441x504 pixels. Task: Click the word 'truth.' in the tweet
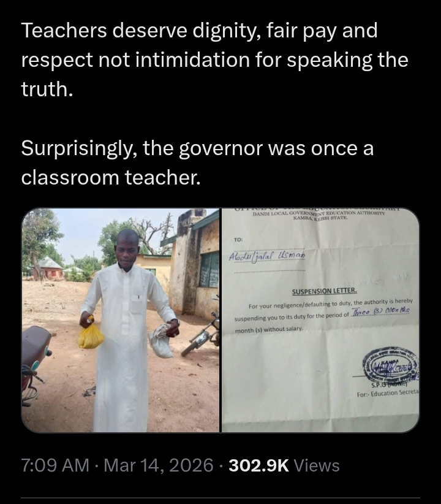(x=47, y=89)
